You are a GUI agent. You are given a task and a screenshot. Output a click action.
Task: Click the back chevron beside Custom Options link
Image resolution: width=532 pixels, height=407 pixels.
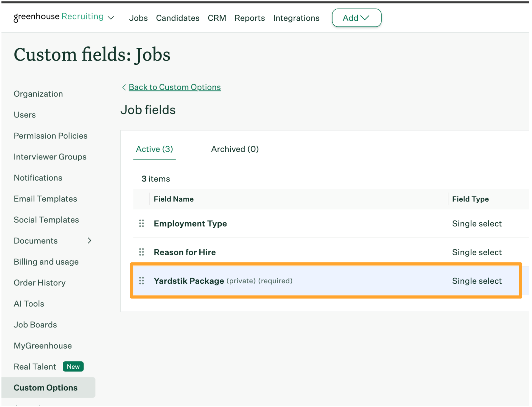pos(124,87)
